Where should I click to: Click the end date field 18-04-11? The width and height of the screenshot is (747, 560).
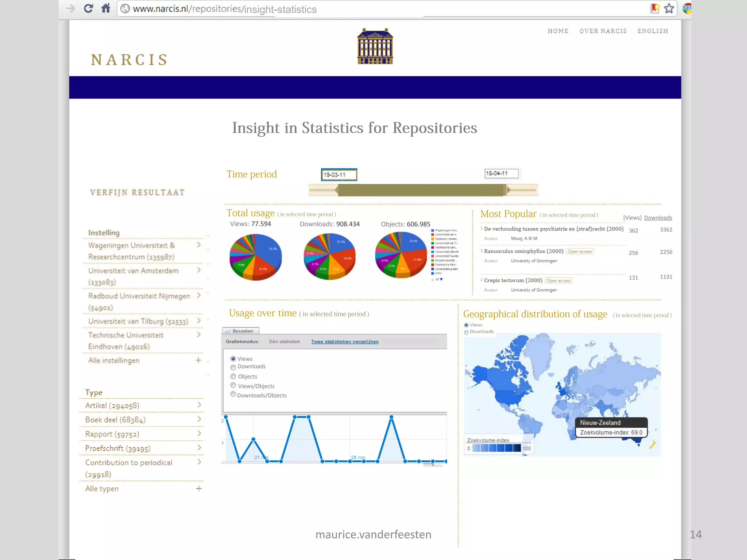(502, 174)
